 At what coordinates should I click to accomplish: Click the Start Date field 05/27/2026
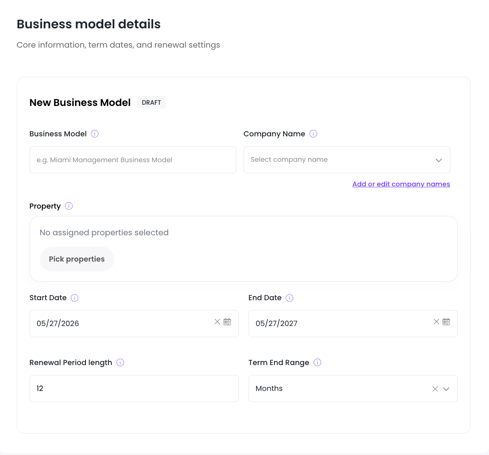tap(134, 323)
